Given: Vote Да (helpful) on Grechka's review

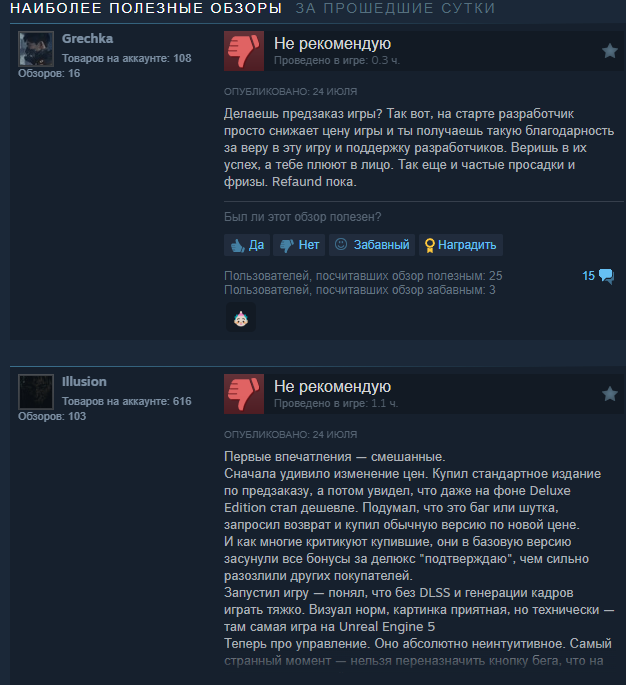Looking at the screenshot, I should click(x=247, y=245).
